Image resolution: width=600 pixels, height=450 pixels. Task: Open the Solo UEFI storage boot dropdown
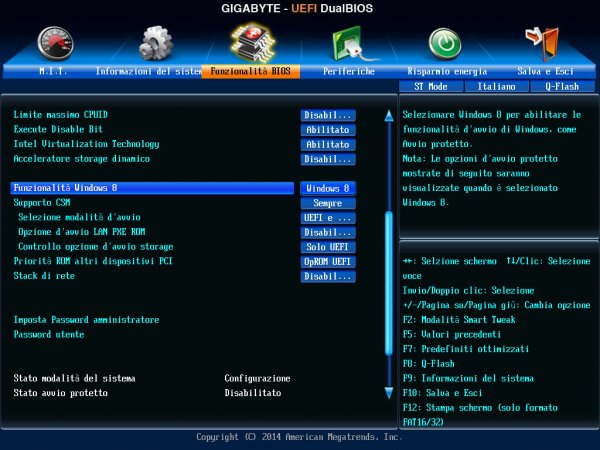328,247
